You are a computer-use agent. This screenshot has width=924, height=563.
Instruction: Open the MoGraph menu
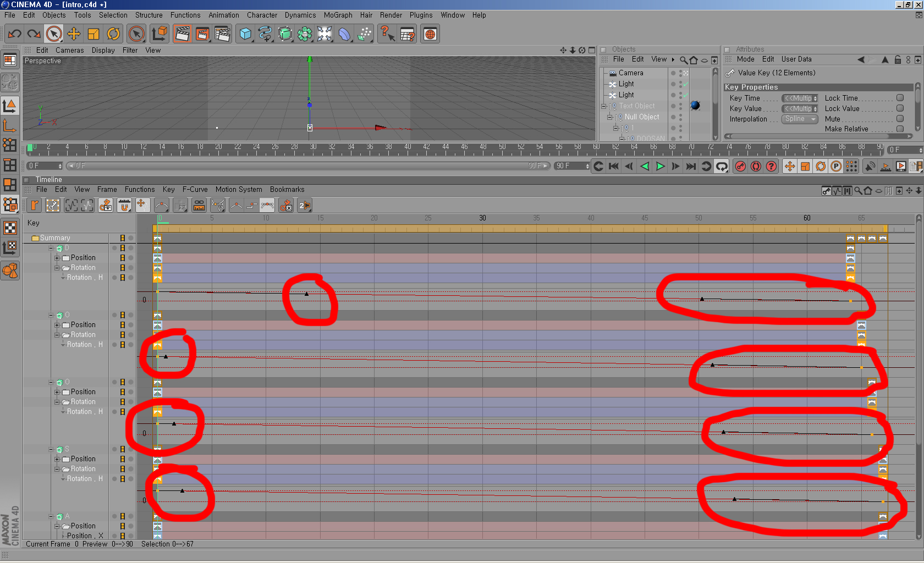[x=338, y=15]
